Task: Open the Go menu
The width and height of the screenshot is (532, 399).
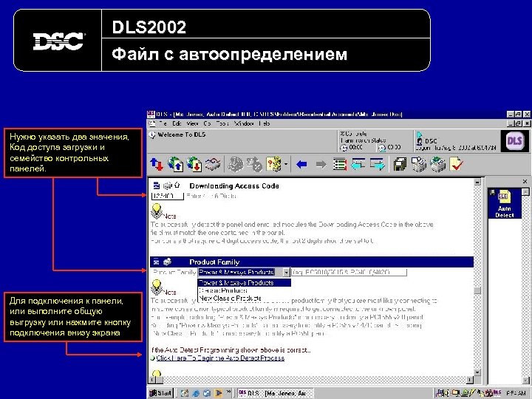Action: click(x=208, y=123)
